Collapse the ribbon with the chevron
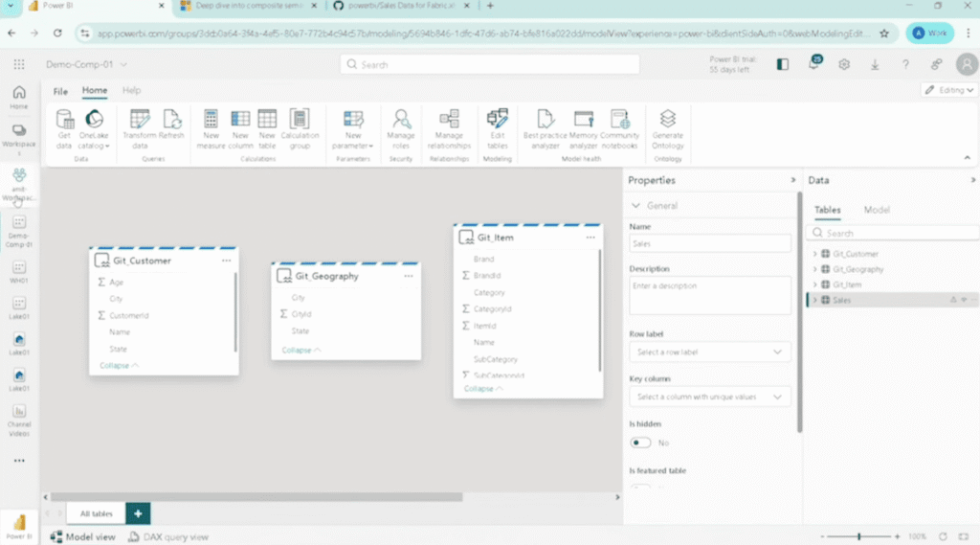This screenshot has width=980, height=545. [x=967, y=158]
